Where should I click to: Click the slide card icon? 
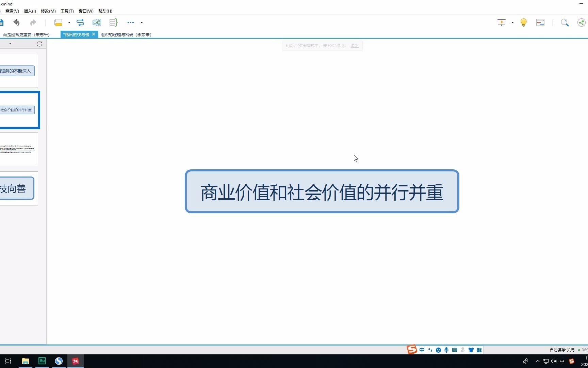click(540, 22)
